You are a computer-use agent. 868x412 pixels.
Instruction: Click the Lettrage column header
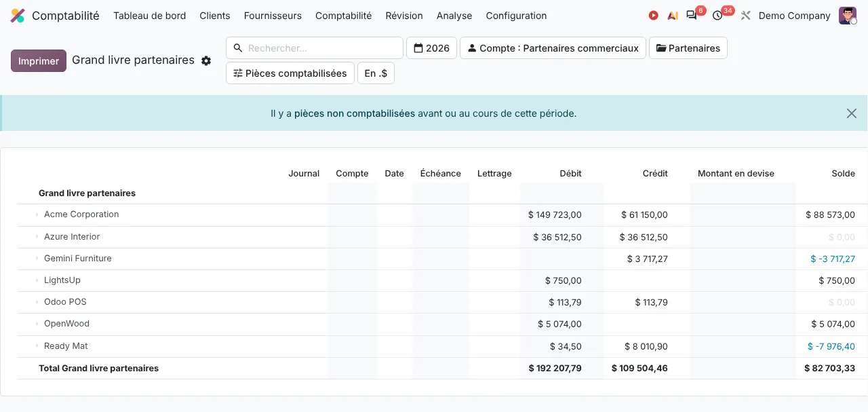pyautogui.click(x=494, y=174)
